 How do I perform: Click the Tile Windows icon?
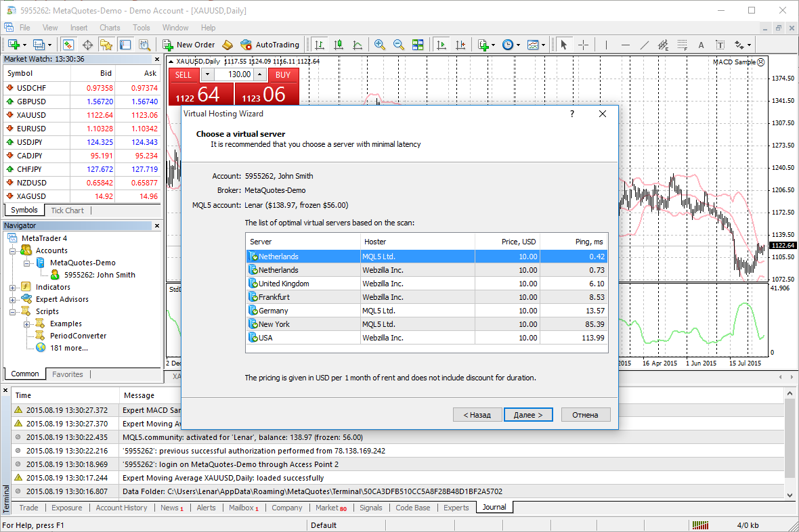tap(418, 45)
